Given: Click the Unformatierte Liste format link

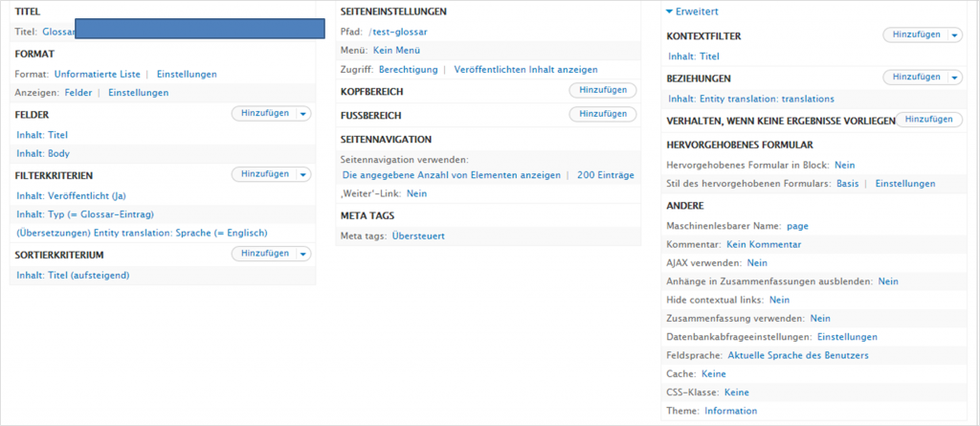Looking at the screenshot, I should tap(97, 74).
